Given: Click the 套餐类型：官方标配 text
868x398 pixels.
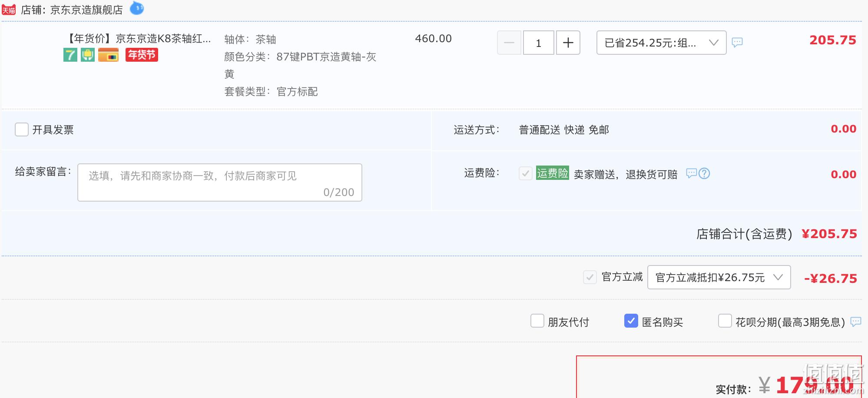Looking at the screenshot, I should pos(271,92).
